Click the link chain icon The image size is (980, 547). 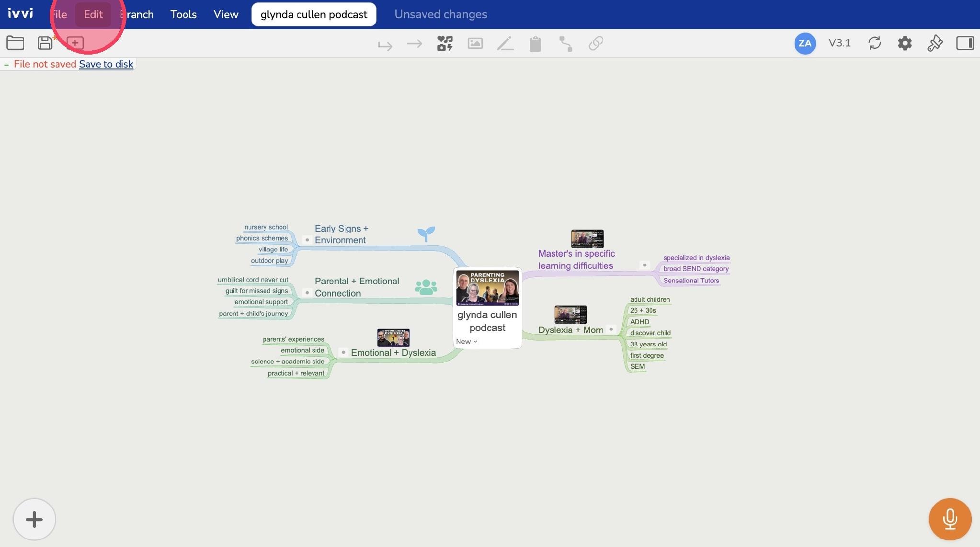(596, 44)
